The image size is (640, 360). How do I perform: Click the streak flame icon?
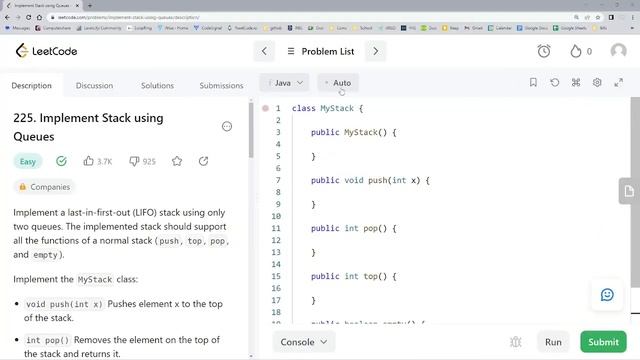click(x=576, y=51)
